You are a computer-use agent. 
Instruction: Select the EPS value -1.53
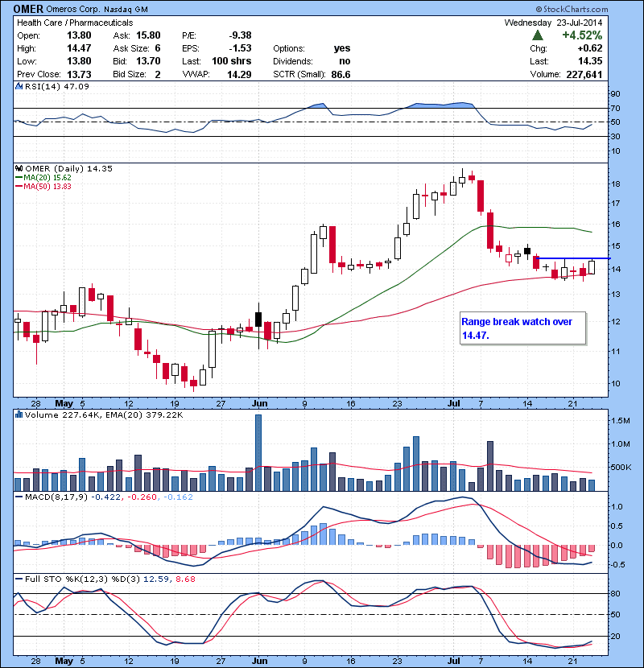pos(240,48)
